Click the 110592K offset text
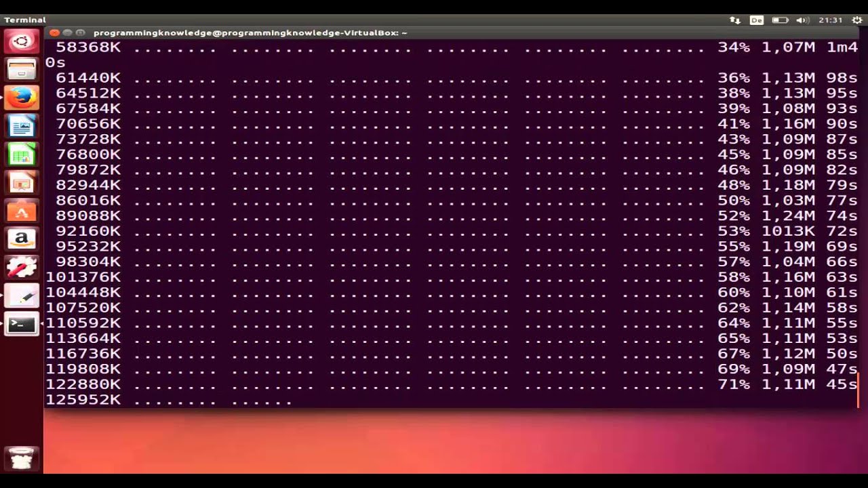Image resolution: width=868 pixels, height=488 pixels. coord(83,323)
